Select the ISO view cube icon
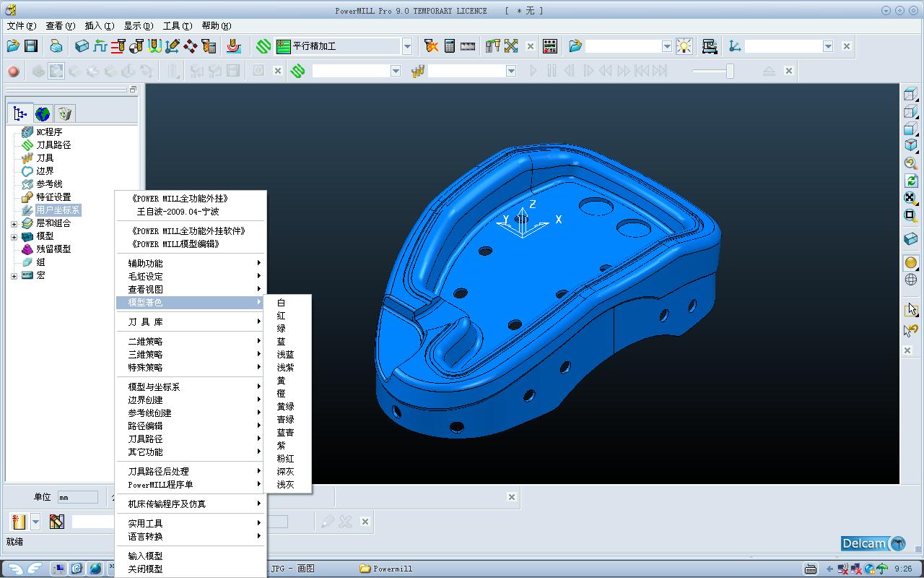This screenshot has height=578, width=924. [x=910, y=146]
